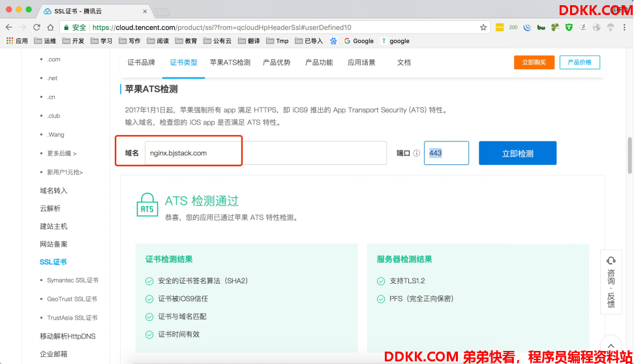Click the orange 立即购买 button
This screenshot has height=364, width=634.
(x=534, y=62)
